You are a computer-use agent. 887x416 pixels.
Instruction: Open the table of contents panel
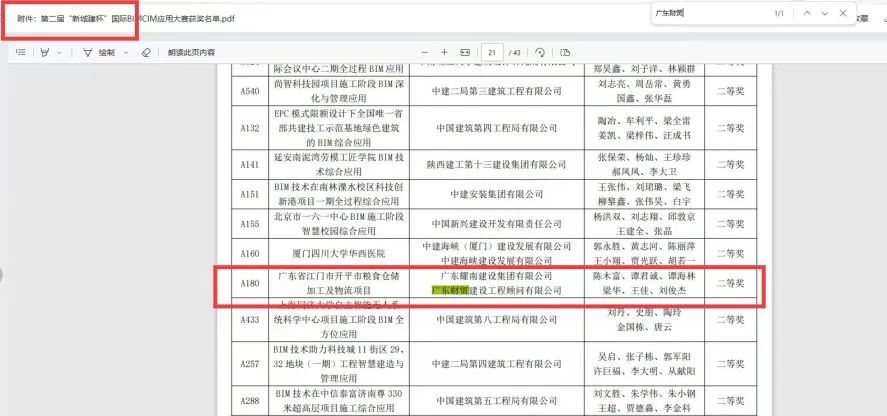(21, 52)
